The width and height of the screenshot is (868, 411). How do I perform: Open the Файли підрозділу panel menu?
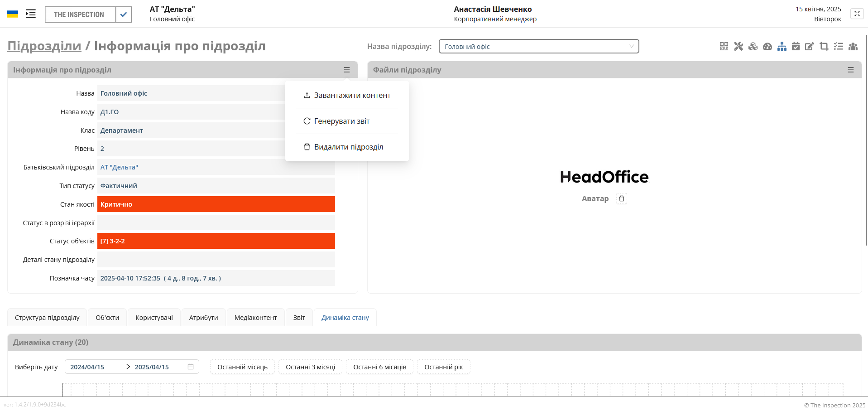point(851,70)
